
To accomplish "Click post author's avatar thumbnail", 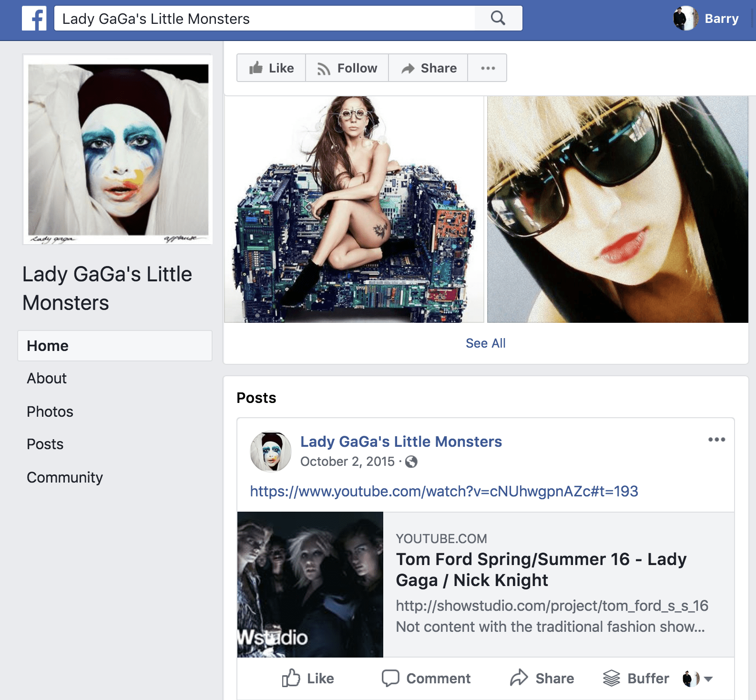I will point(271,452).
